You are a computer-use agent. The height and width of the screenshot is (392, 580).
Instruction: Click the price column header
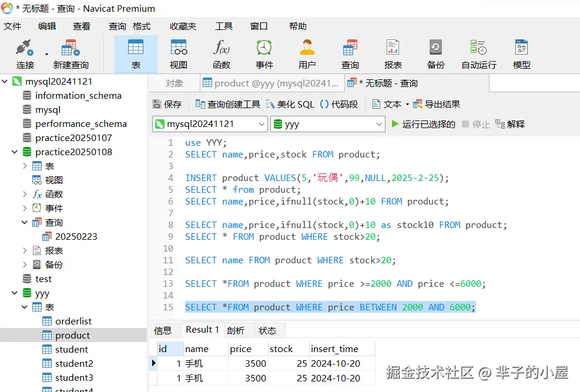(248, 349)
